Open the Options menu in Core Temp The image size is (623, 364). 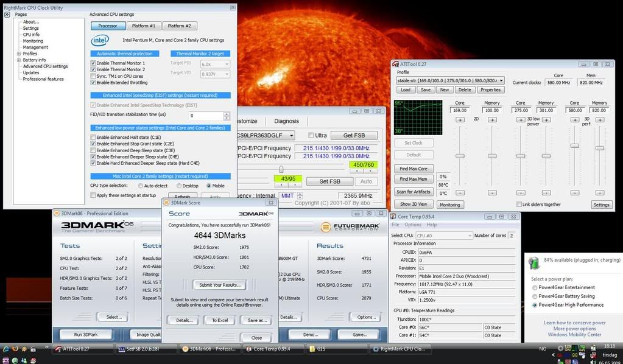tap(414, 225)
